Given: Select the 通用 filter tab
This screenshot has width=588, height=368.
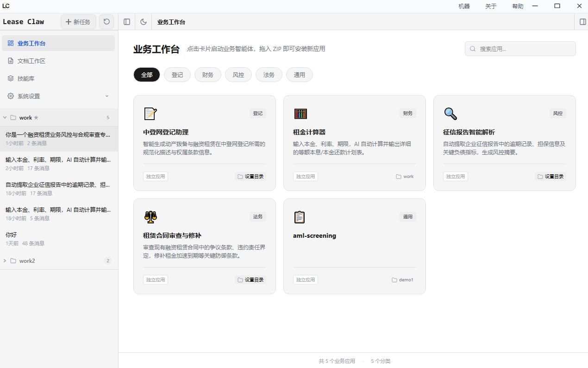Looking at the screenshot, I should point(300,75).
